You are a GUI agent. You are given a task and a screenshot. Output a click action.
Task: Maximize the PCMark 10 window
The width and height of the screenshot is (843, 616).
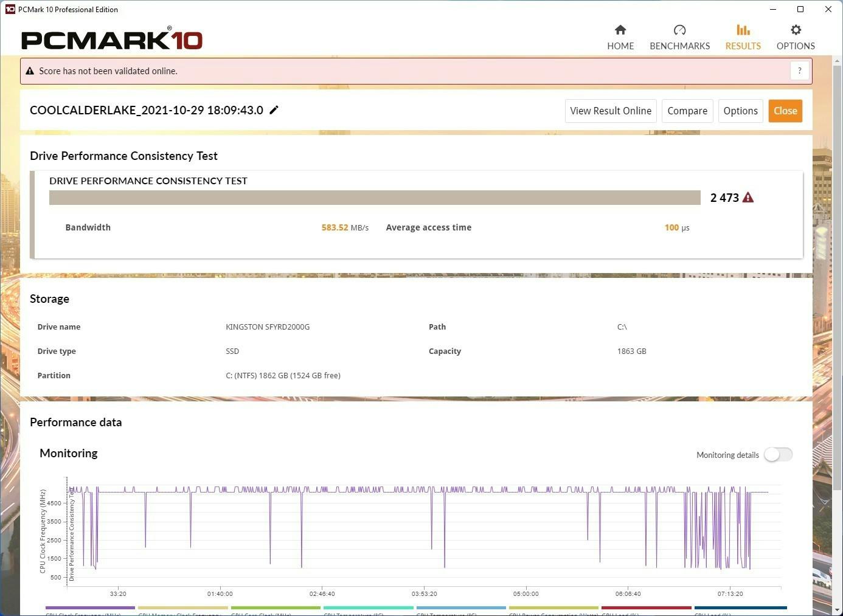coord(800,9)
